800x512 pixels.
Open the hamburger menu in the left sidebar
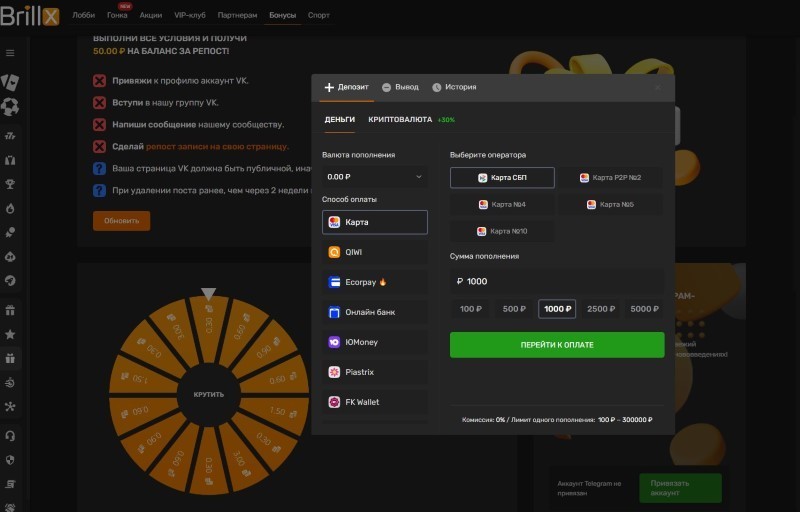(x=10, y=52)
